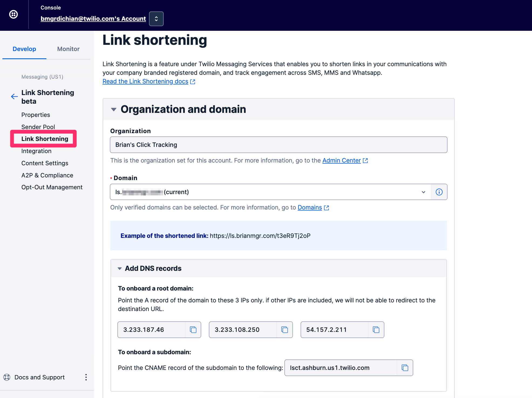The width and height of the screenshot is (532, 398).
Task: Copy the lsct.ashburn.us1.twilio.com CNAME value
Action: [405, 368]
